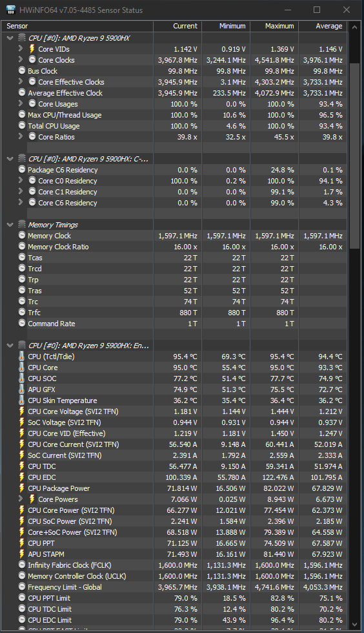Click the Maximum column header
Image resolution: width=364 pixels, height=633 pixels.
[274, 26]
